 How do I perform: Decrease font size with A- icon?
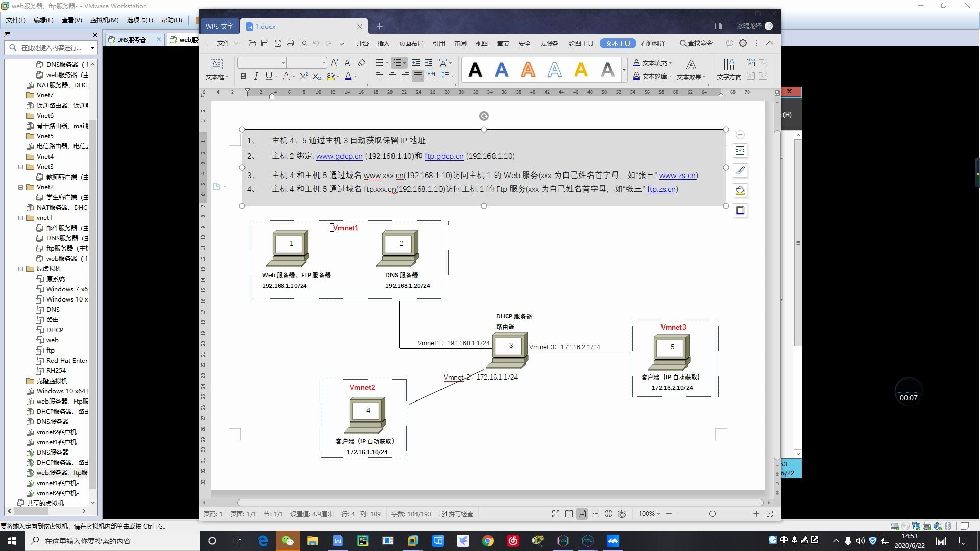(348, 63)
